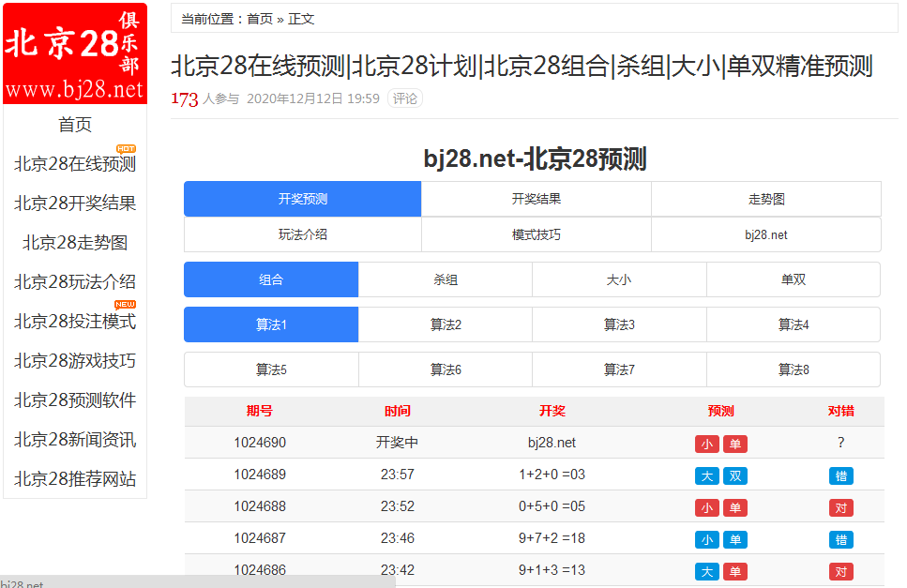Click 首页 in the breadcrumb
907x588 pixels.
click(259, 19)
